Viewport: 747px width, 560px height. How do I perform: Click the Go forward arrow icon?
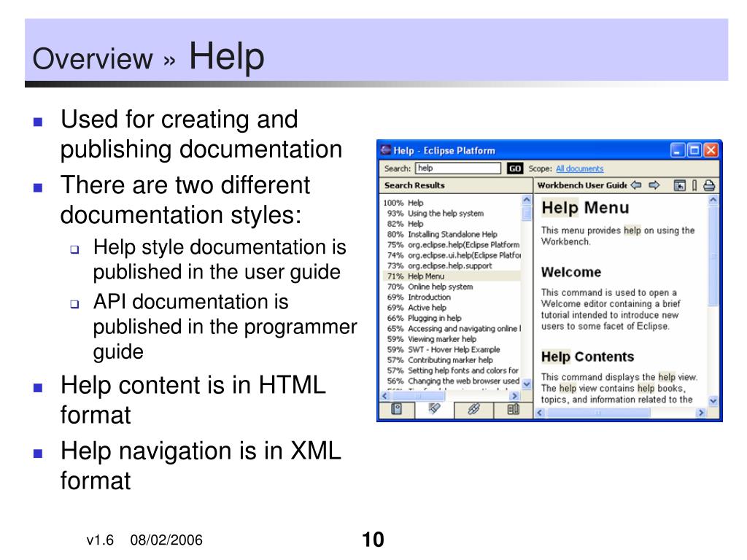point(654,185)
